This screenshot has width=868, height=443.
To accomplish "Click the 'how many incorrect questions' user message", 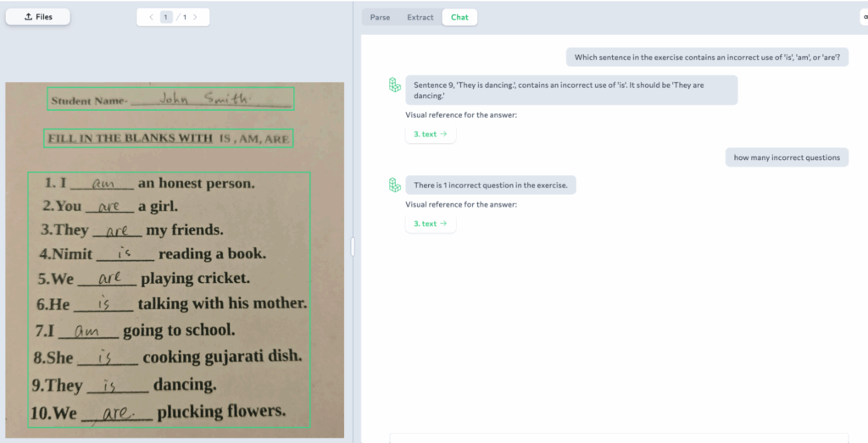I will point(786,158).
